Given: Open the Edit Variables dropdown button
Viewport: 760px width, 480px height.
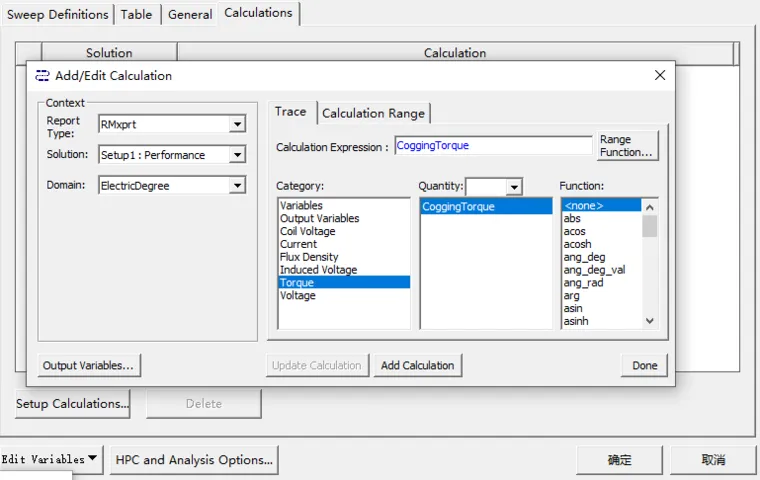Looking at the screenshot, I should 51,459.
